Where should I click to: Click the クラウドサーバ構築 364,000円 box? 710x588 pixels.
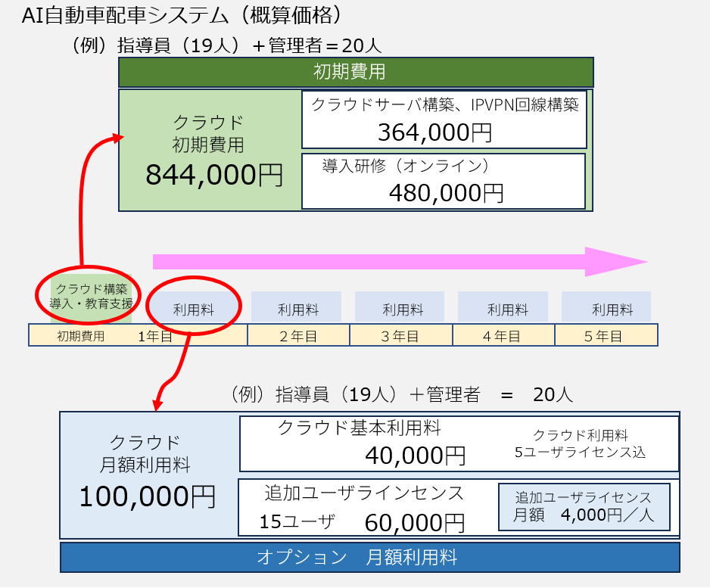(444, 120)
